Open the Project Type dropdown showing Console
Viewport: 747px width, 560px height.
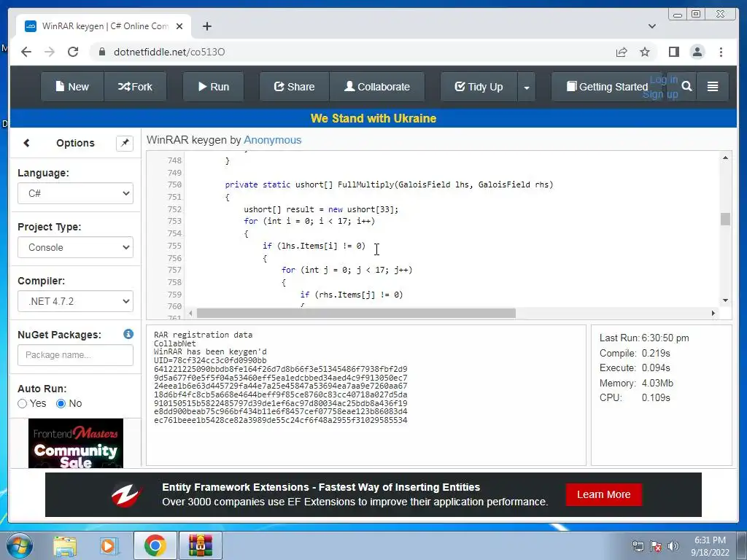pos(75,247)
